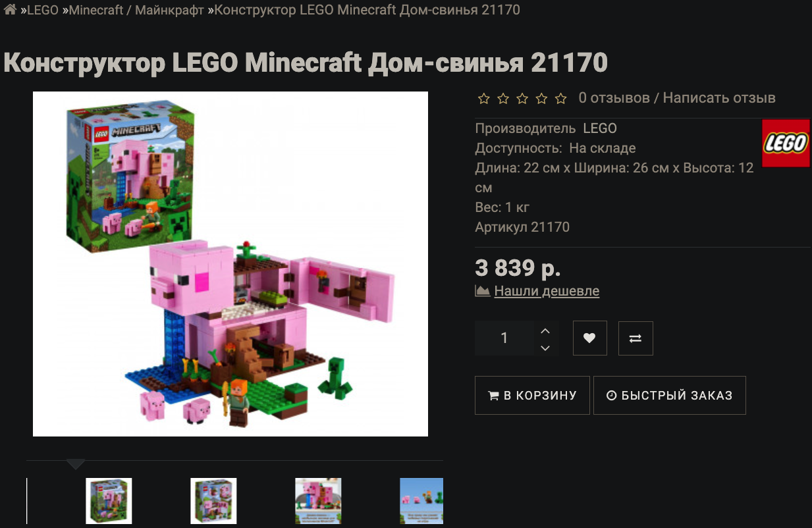Click the LEGO brand logo
The image size is (812, 528).
pyautogui.click(x=786, y=143)
